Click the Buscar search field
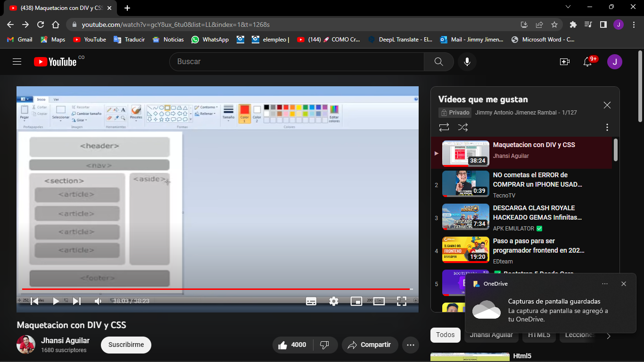 click(297, 62)
